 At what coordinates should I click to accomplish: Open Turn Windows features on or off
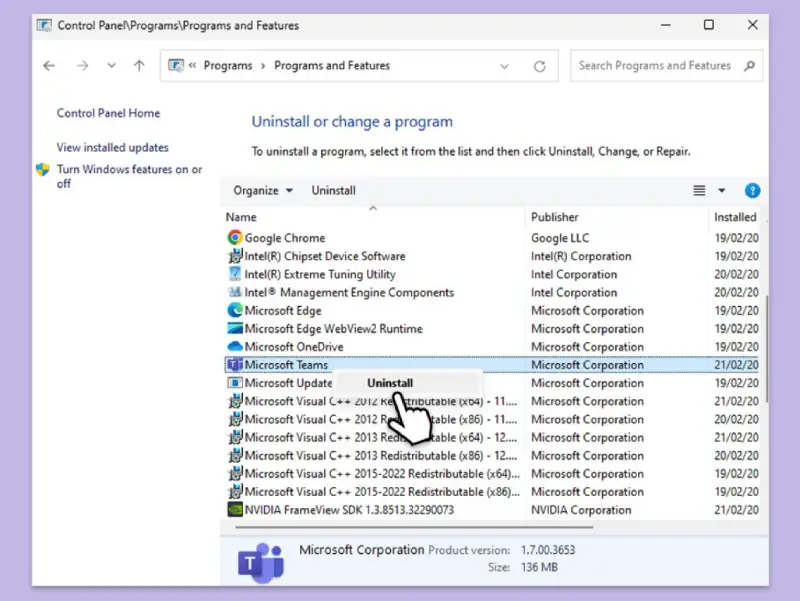point(130,177)
